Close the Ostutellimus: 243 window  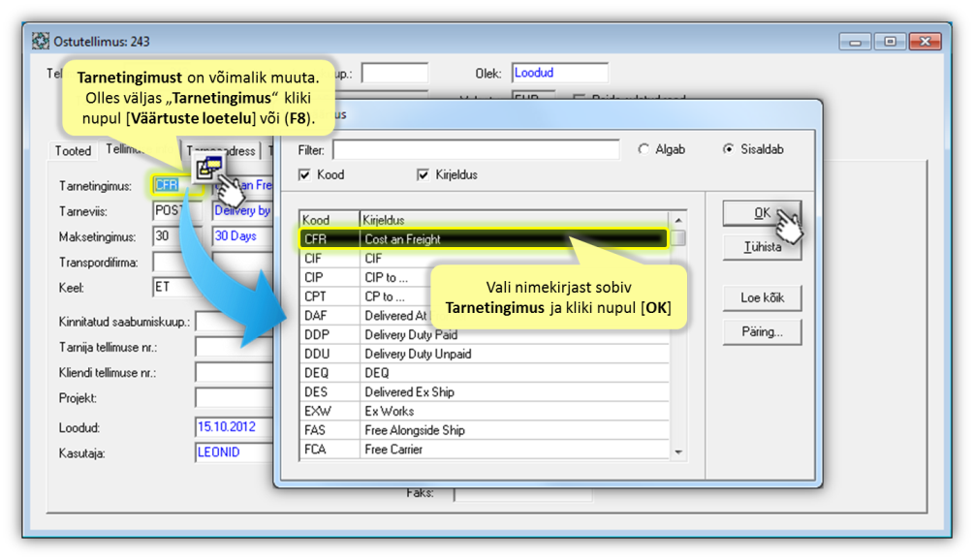coord(925,42)
